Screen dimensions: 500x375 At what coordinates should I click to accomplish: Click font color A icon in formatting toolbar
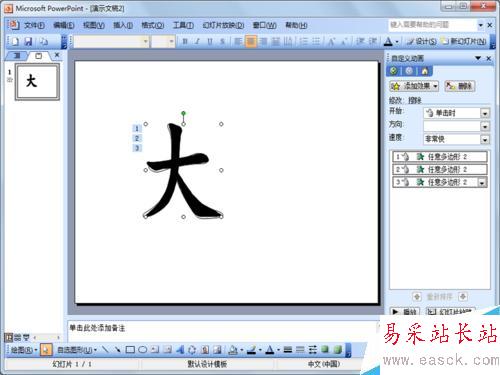click(388, 41)
